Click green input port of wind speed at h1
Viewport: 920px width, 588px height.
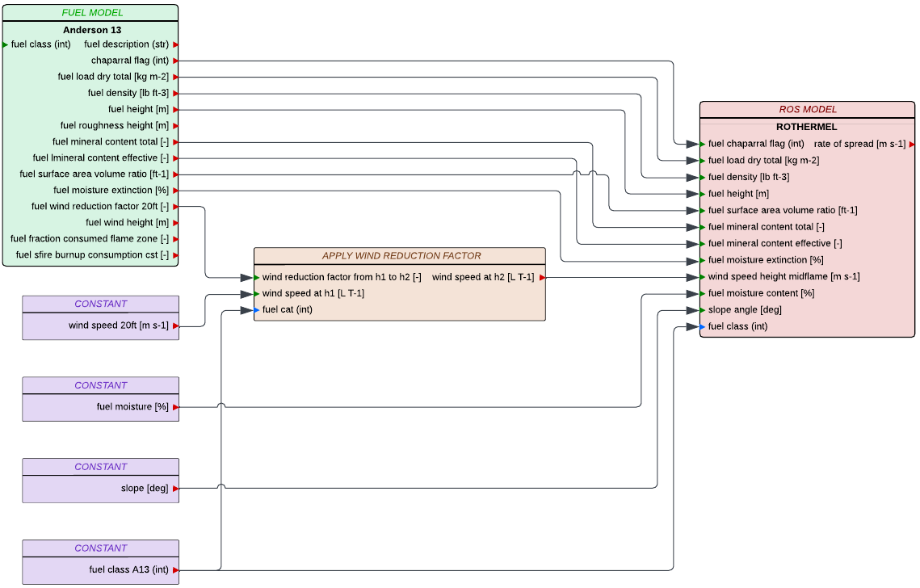(257, 294)
